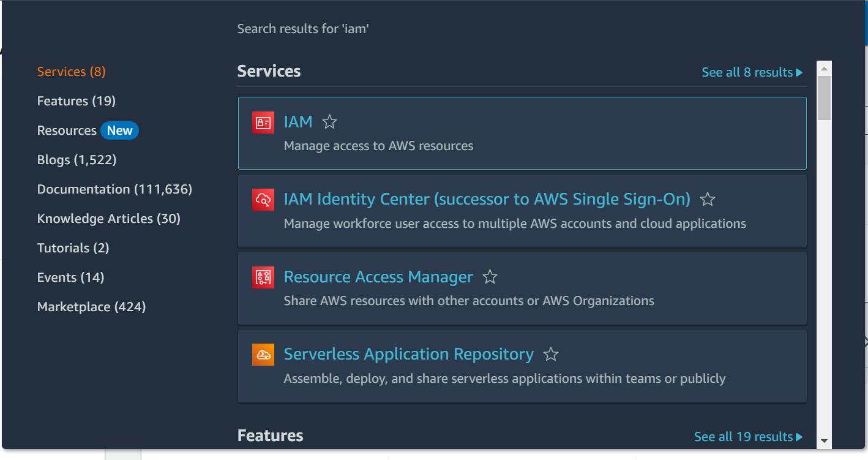This screenshot has height=460, width=868.
Task: Click "Search results for 'iam'" text
Action: coord(303,29)
